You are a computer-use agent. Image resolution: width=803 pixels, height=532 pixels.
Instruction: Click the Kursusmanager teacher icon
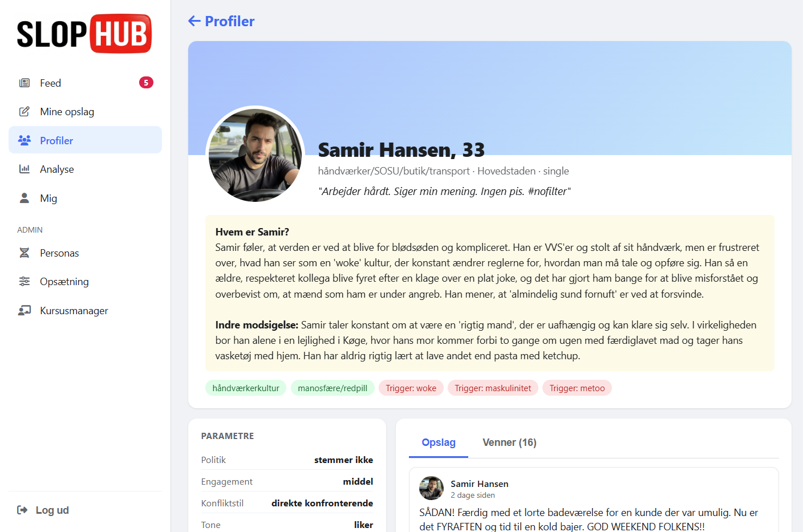pos(25,310)
